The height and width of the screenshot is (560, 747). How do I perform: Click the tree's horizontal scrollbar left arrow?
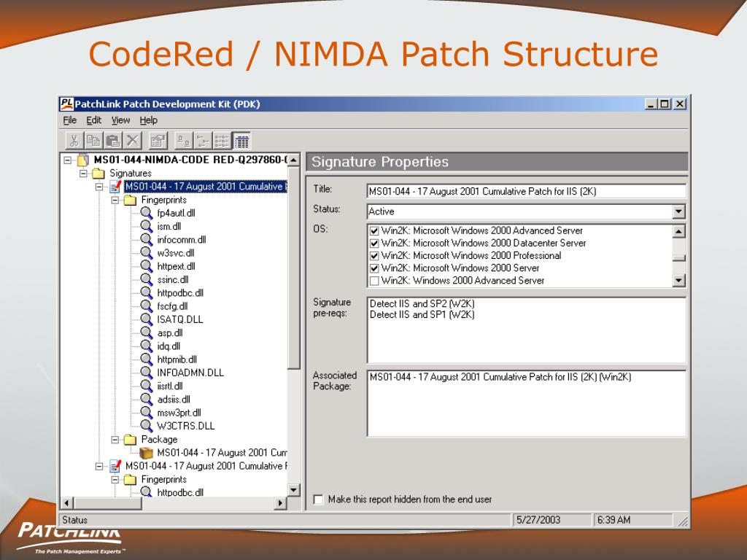tap(66, 502)
